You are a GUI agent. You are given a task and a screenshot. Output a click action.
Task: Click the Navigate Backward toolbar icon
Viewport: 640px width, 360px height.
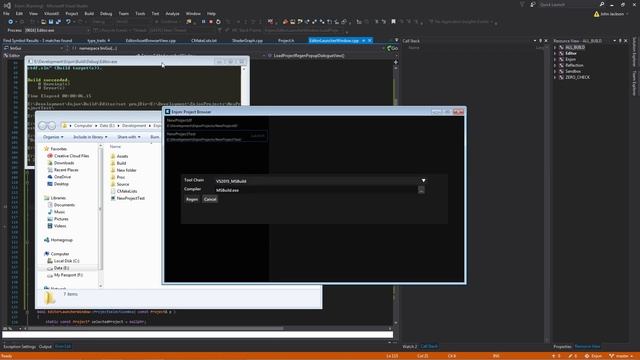tap(10, 22)
